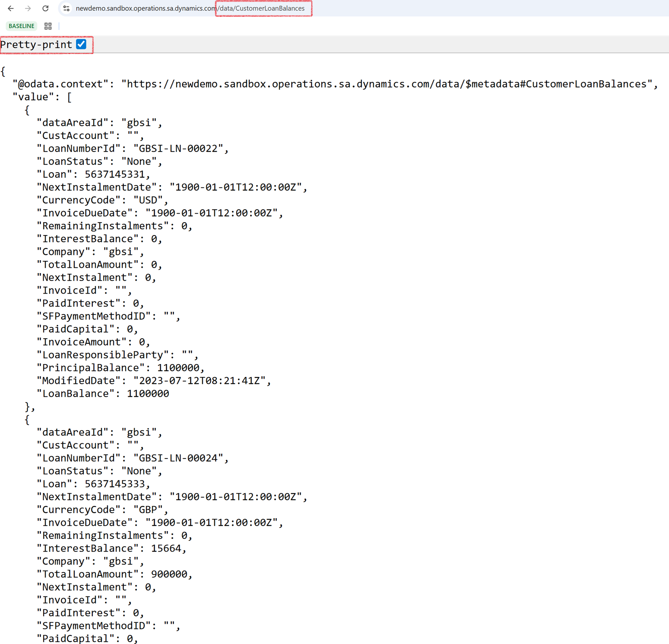
Task: Click Loan value 5637145331
Action: pyautogui.click(x=114, y=174)
